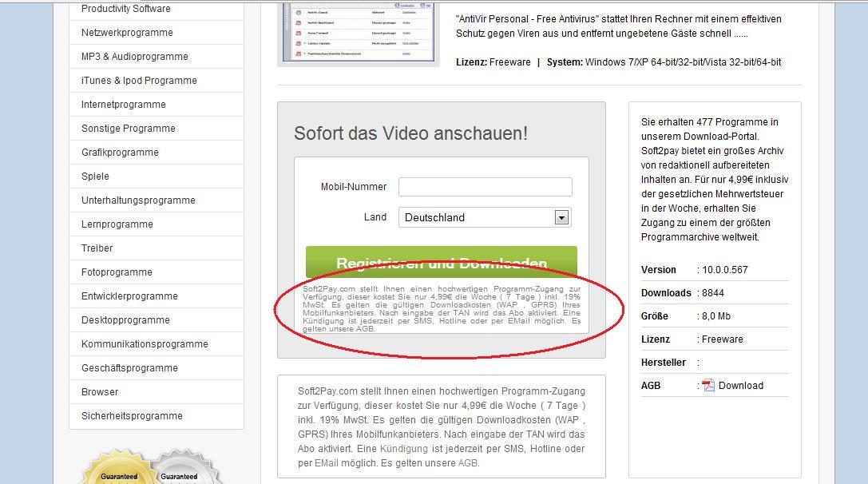Click the gold Guaranteed badge
Viewport: 868px width, 484px height.
pos(118,467)
